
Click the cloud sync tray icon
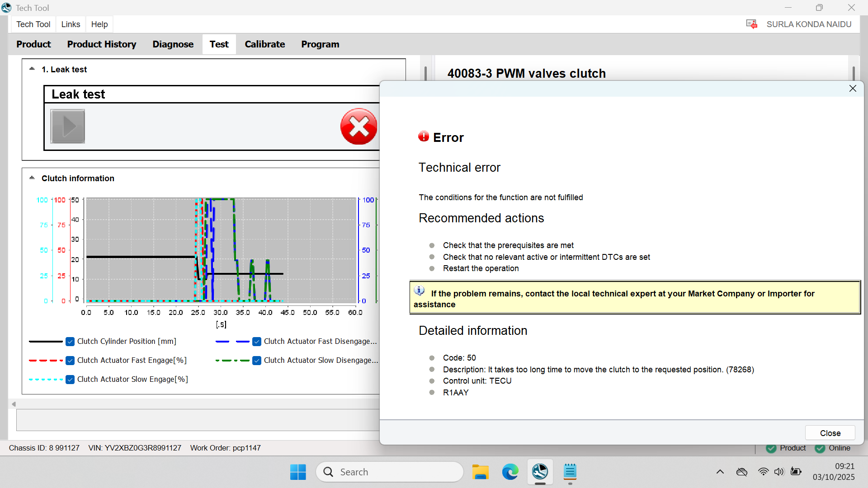tap(742, 472)
